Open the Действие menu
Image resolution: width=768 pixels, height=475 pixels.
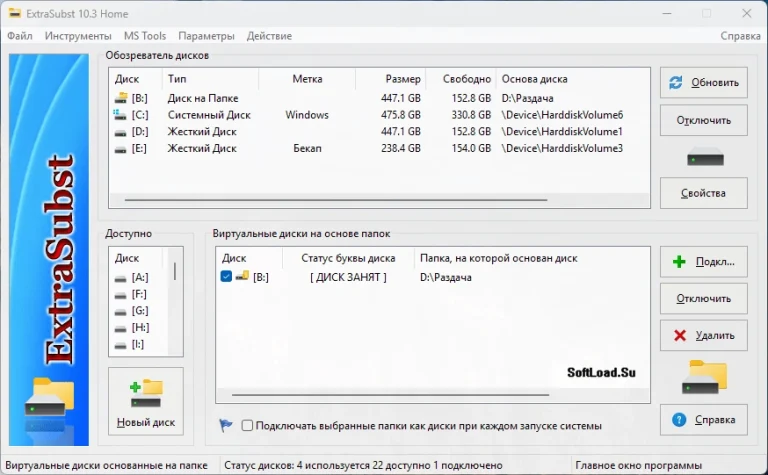coord(269,36)
